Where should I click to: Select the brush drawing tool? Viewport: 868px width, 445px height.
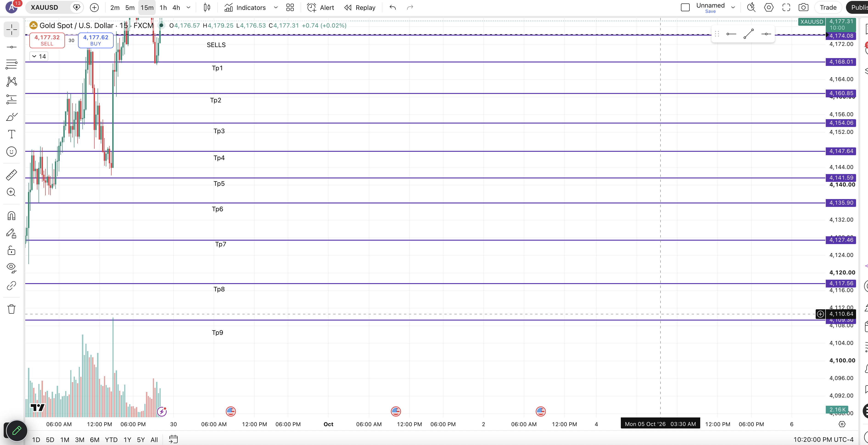point(11,117)
